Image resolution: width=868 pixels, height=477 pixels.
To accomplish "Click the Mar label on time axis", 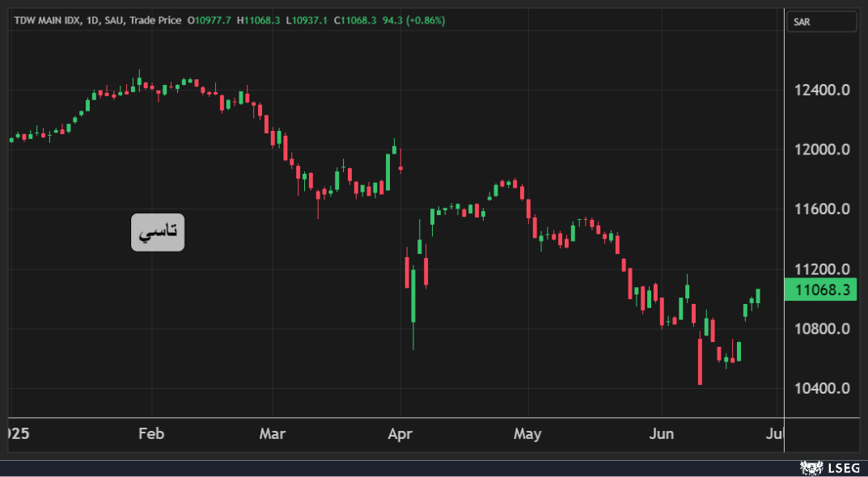I will (x=273, y=434).
